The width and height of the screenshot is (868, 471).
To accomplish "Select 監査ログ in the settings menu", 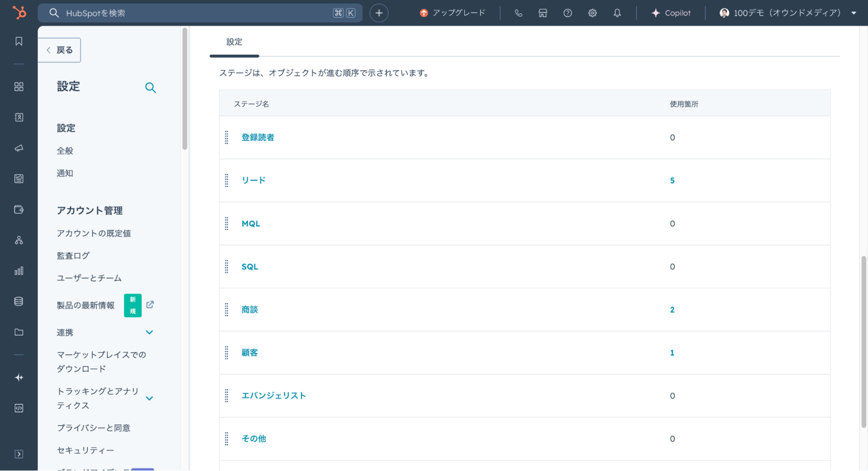I will pyautogui.click(x=73, y=255).
